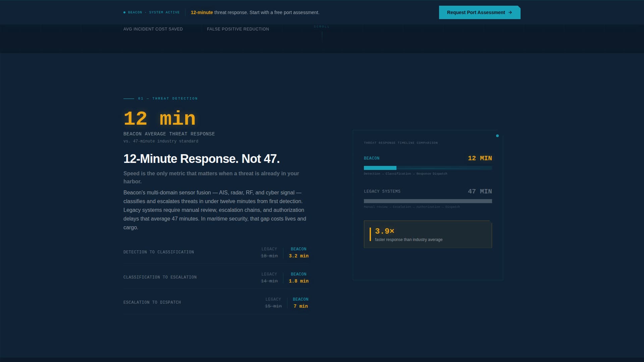Click the Beacon system active status dot
Screen dimensions: 644x362
[124, 12]
